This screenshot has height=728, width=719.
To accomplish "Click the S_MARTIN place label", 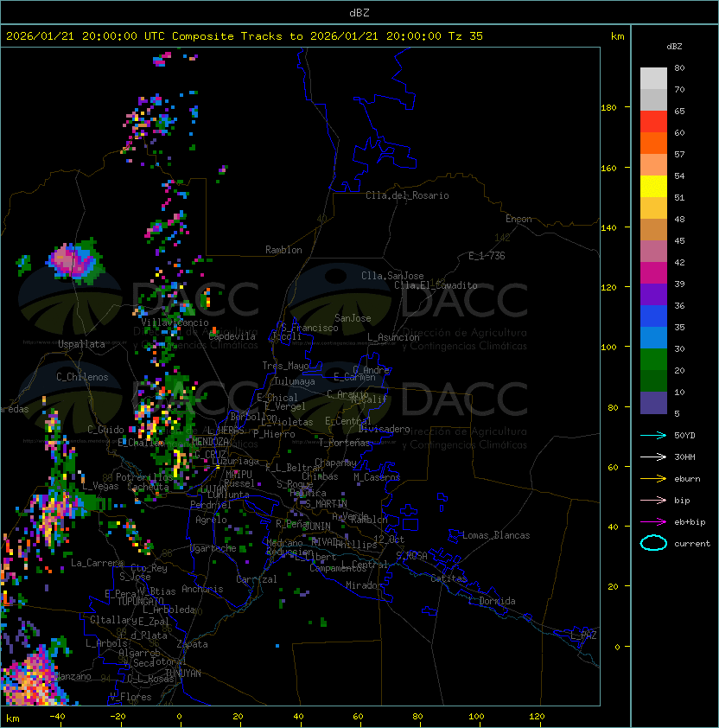I will (x=327, y=504).
